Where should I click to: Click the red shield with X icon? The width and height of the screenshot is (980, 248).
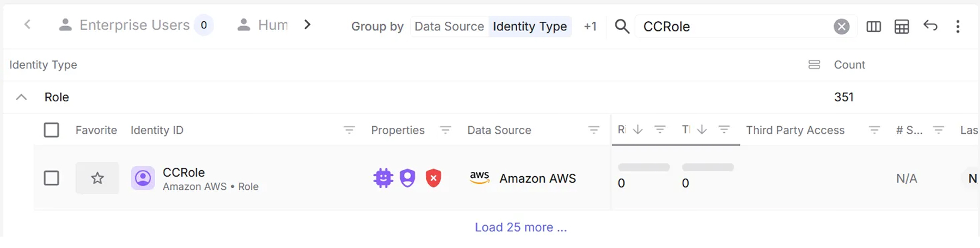tap(433, 178)
